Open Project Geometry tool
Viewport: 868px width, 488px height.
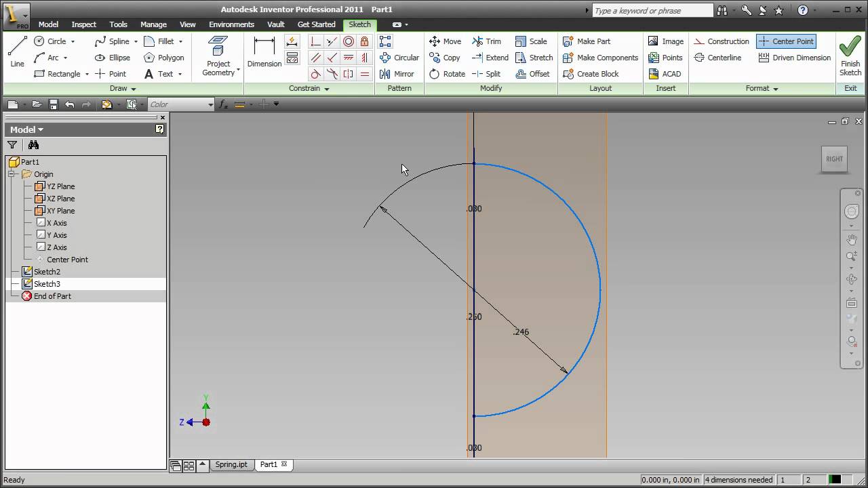218,56
